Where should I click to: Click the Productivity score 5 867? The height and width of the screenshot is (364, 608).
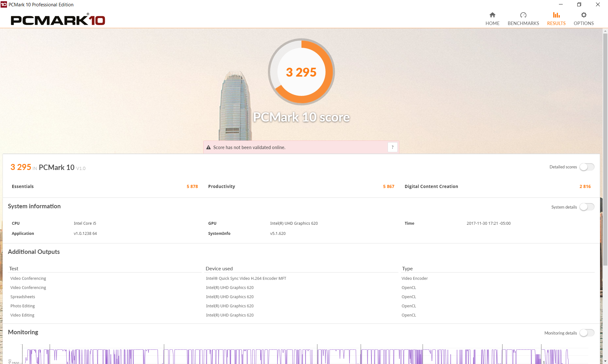pyautogui.click(x=388, y=186)
